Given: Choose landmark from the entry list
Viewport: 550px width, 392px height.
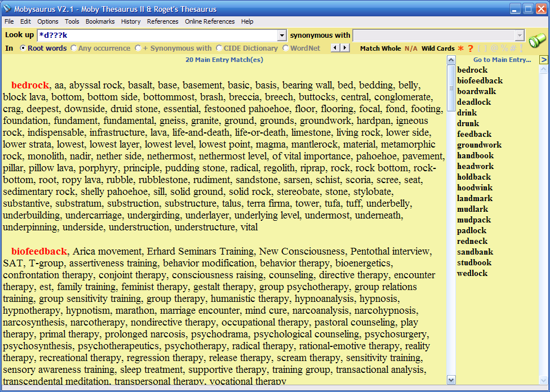Looking at the screenshot, I should (474, 198).
